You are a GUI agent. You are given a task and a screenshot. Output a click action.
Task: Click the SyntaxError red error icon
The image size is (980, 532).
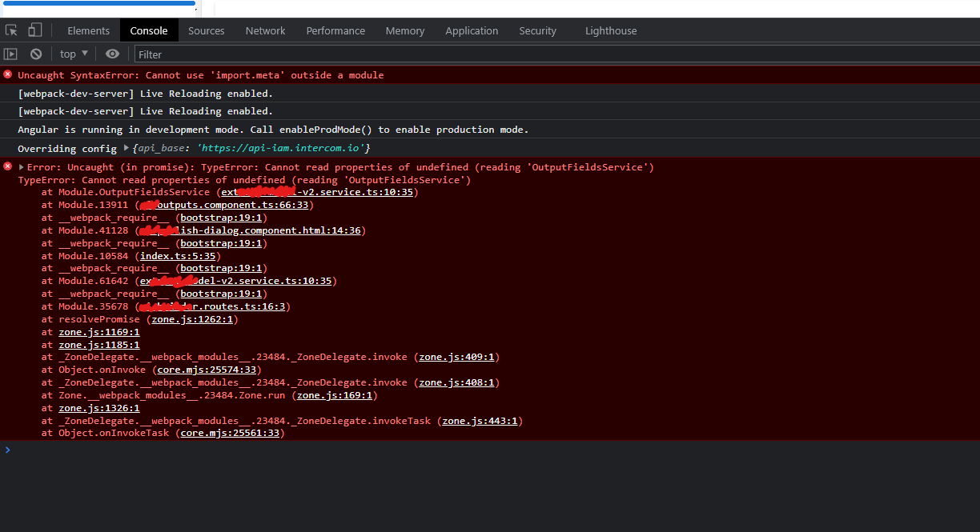(x=8, y=74)
